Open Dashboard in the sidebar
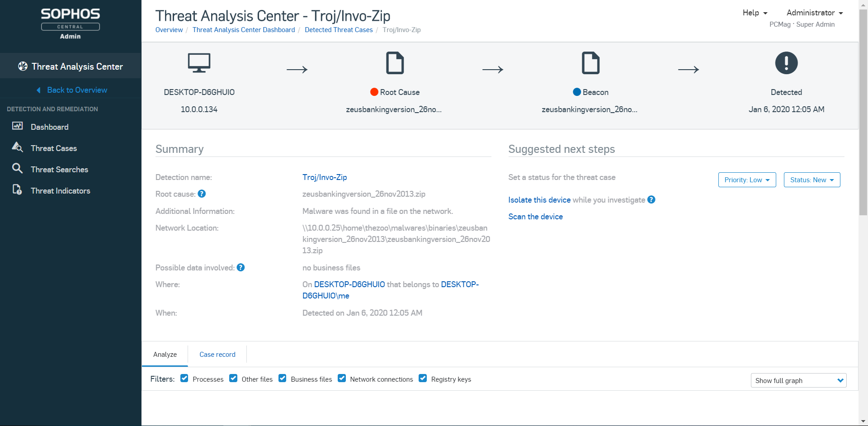This screenshot has width=868, height=426. click(x=50, y=127)
